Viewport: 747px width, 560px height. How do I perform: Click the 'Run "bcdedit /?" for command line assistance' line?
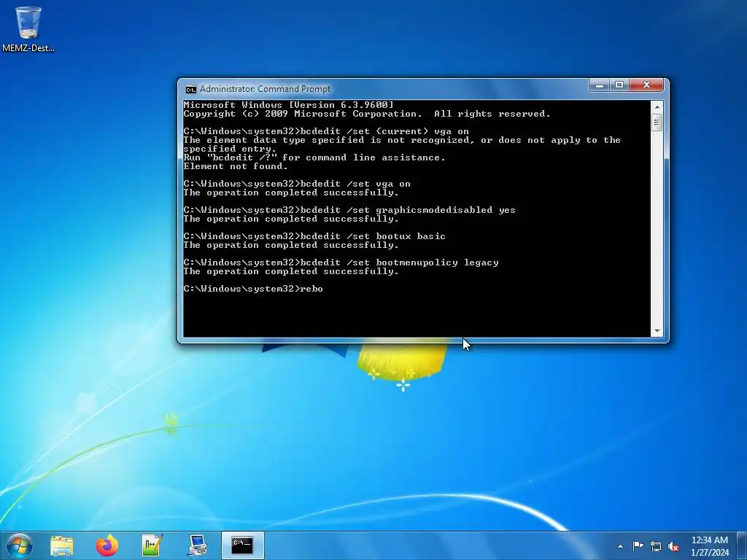tap(314, 157)
